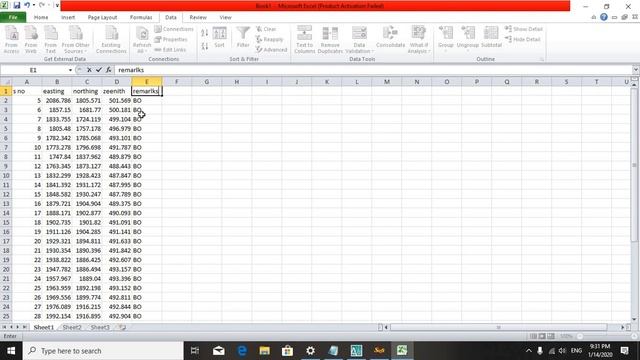Open From Other Sources dropdown

click(x=76, y=40)
